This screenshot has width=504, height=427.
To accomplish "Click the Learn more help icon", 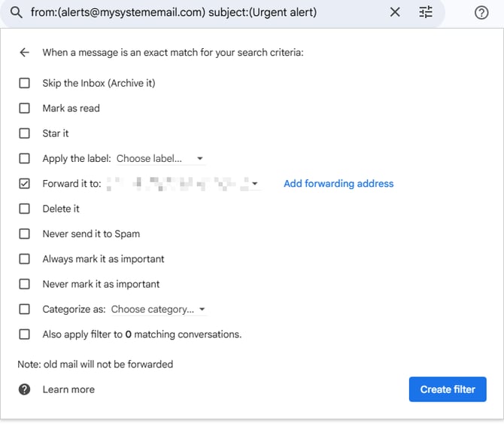I will coord(24,389).
